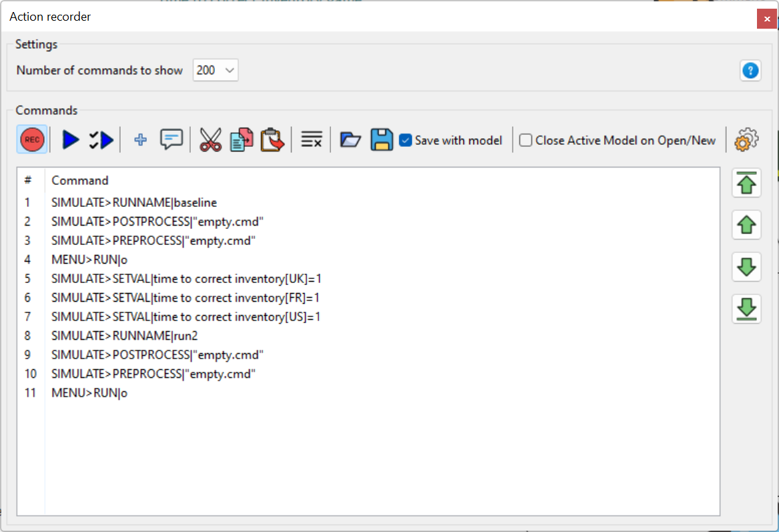The image size is (779, 532).
Task: Open recorder settings with the gear icon
Action: [x=746, y=139]
